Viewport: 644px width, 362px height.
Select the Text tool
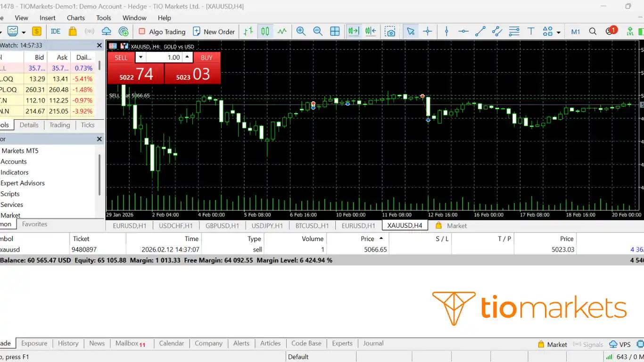coord(531,32)
